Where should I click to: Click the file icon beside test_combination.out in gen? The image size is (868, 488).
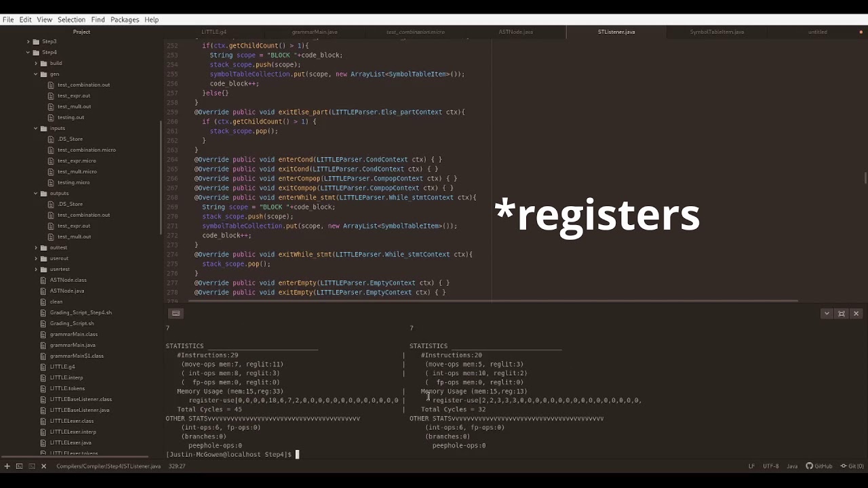[52, 85]
